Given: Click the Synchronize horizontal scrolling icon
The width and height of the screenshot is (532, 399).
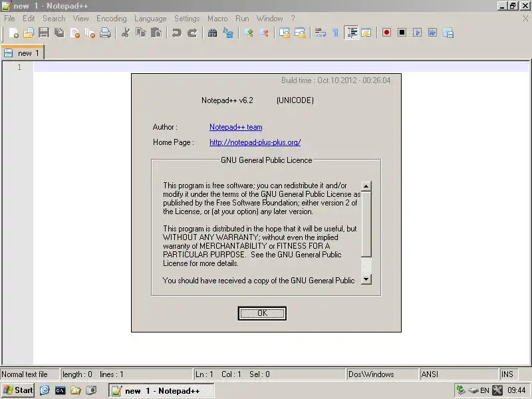Looking at the screenshot, I should pos(300,33).
